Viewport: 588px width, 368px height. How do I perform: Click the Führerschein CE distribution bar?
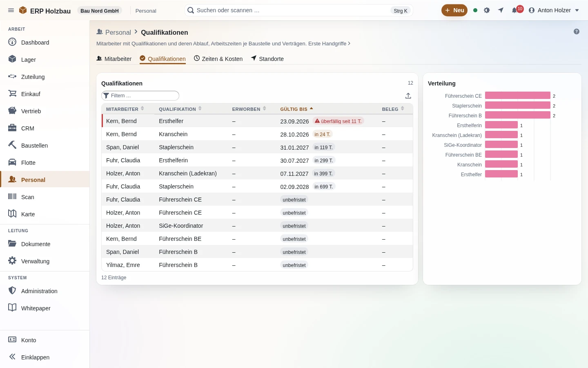518,96
